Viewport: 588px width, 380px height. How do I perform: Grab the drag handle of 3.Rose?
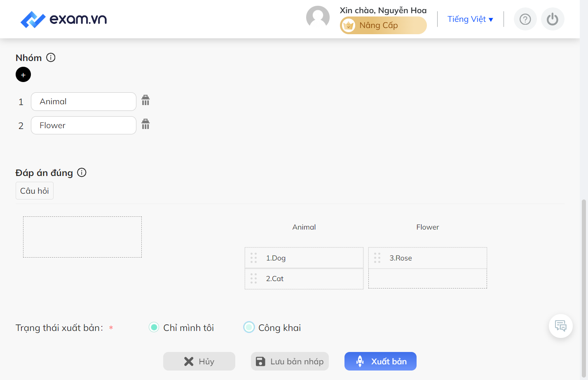(377, 258)
